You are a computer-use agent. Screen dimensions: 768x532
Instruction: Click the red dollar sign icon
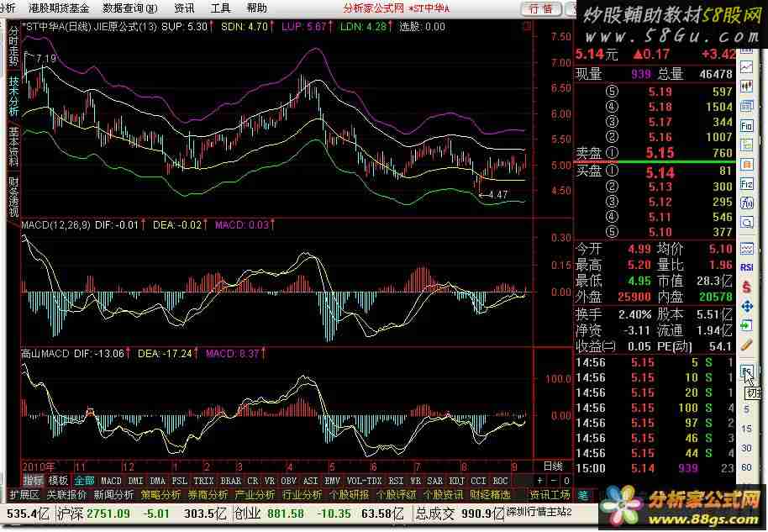click(746, 287)
